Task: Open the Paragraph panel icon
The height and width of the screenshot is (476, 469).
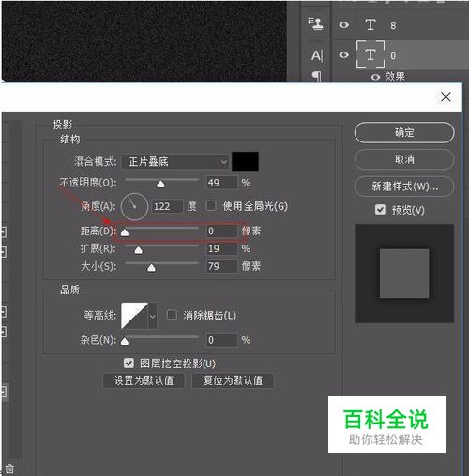Action: coord(316,76)
